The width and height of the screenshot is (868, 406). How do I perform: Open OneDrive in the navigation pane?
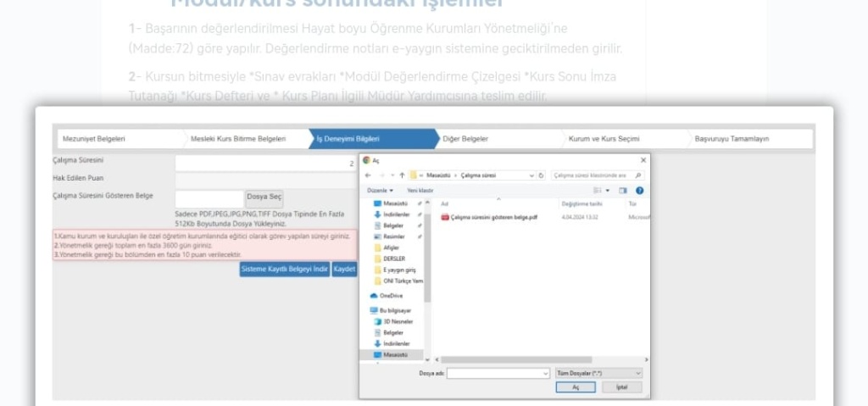point(389,295)
